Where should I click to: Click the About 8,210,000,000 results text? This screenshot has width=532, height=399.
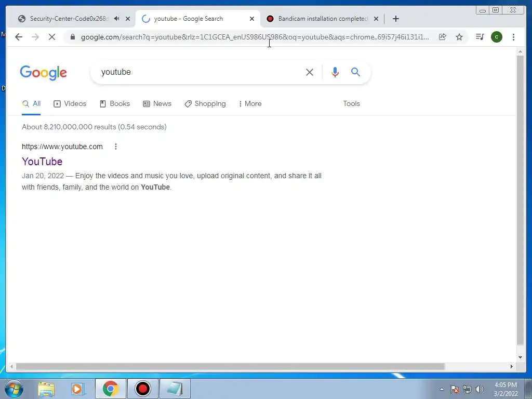[x=94, y=127]
